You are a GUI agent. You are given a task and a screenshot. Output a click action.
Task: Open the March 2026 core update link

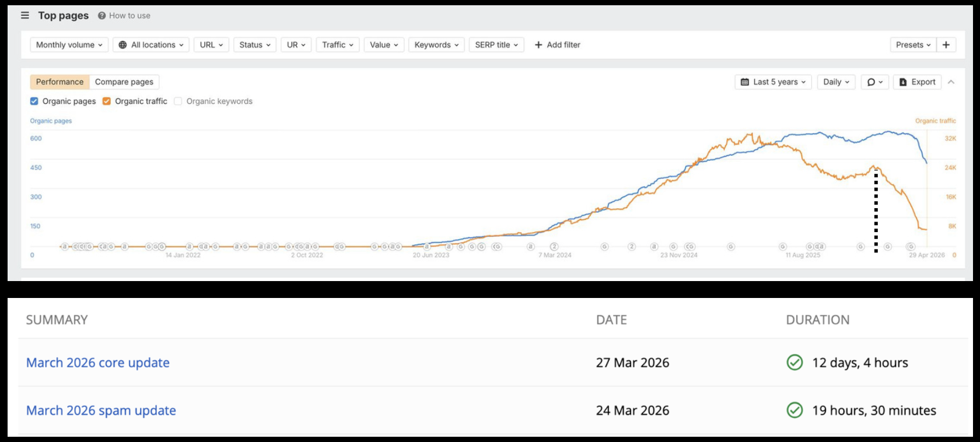coord(98,363)
